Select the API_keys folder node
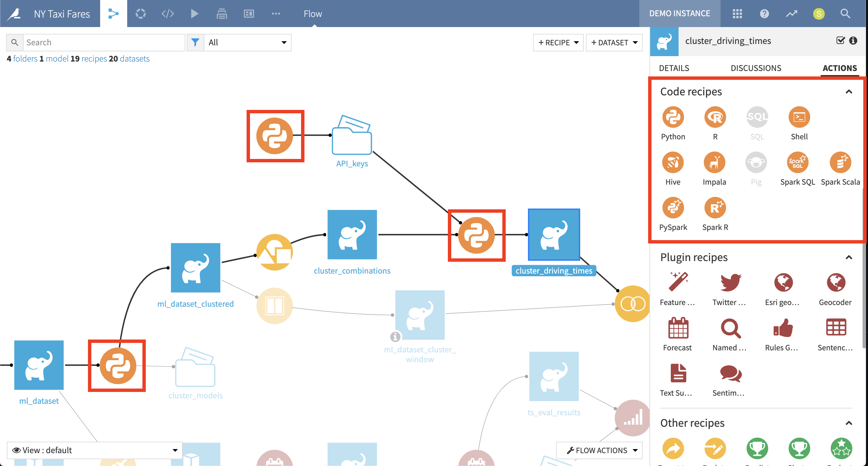 (352, 135)
